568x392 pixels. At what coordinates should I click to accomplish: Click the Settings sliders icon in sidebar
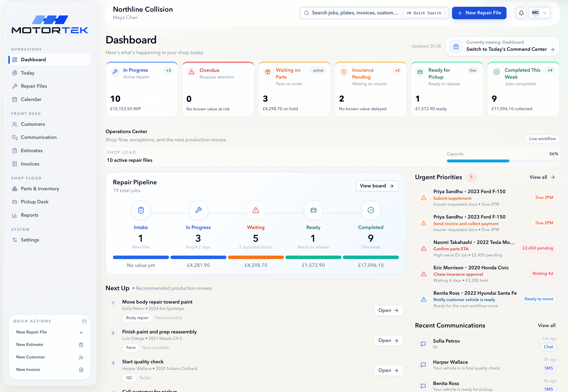point(15,240)
